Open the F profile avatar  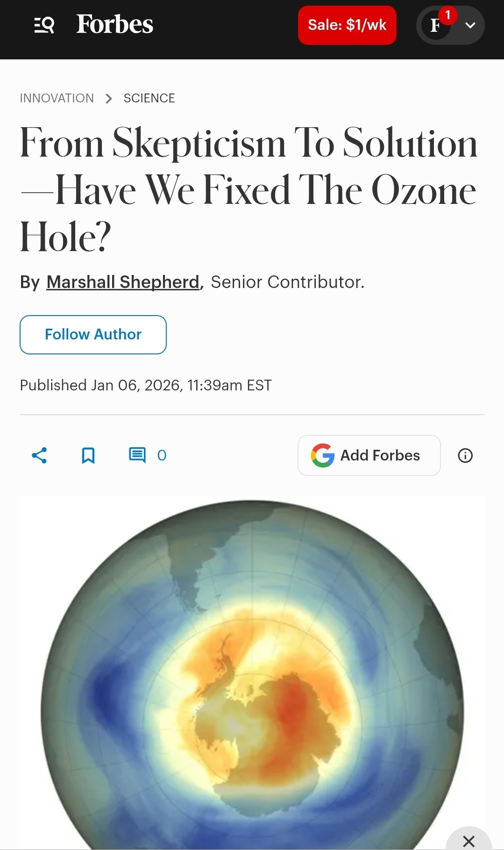click(x=435, y=26)
